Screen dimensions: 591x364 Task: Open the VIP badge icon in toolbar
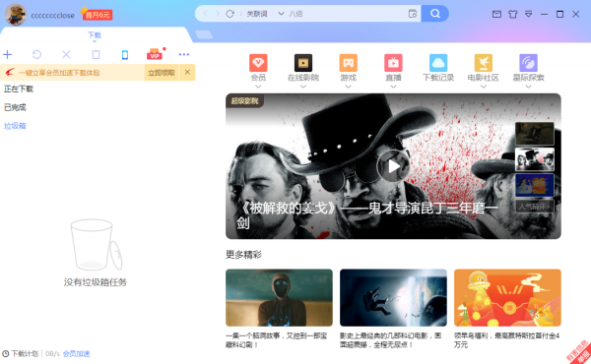(155, 54)
